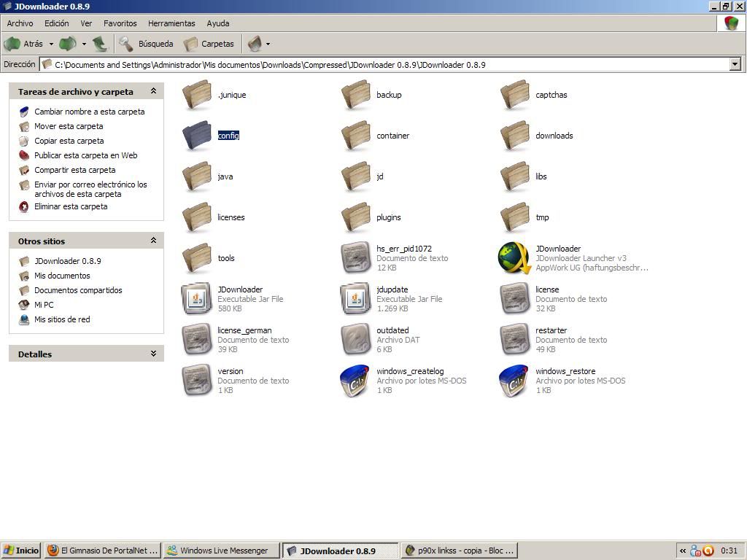The height and width of the screenshot is (560, 747).
Task: Open the Edición menu
Action: (x=57, y=23)
